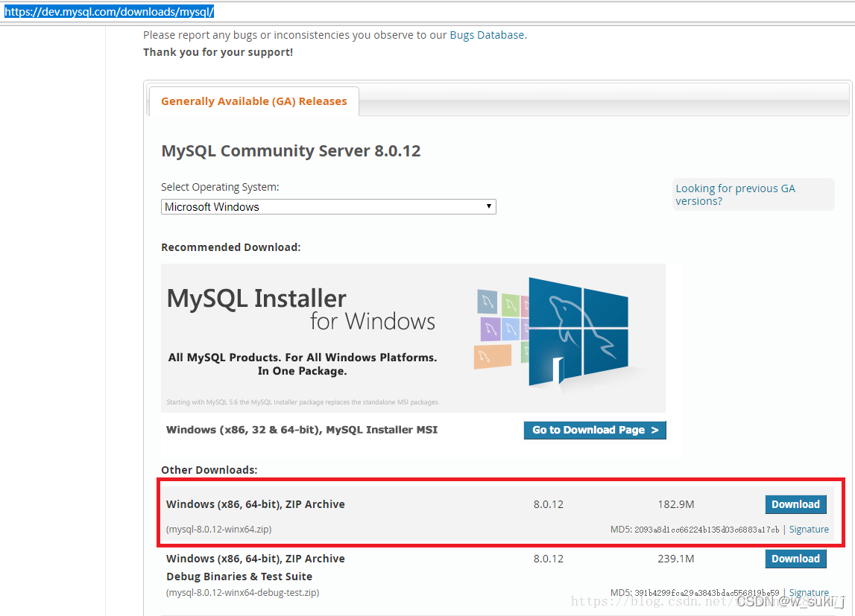Click the MySQL Community Server 8.0.12 heading
This screenshot has width=855, height=616.
(291, 151)
